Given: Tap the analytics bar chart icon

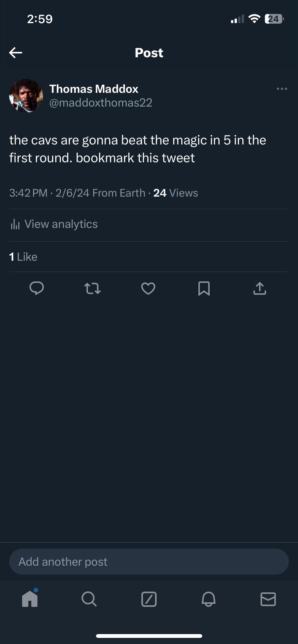Looking at the screenshot, I should click(15, 224).
